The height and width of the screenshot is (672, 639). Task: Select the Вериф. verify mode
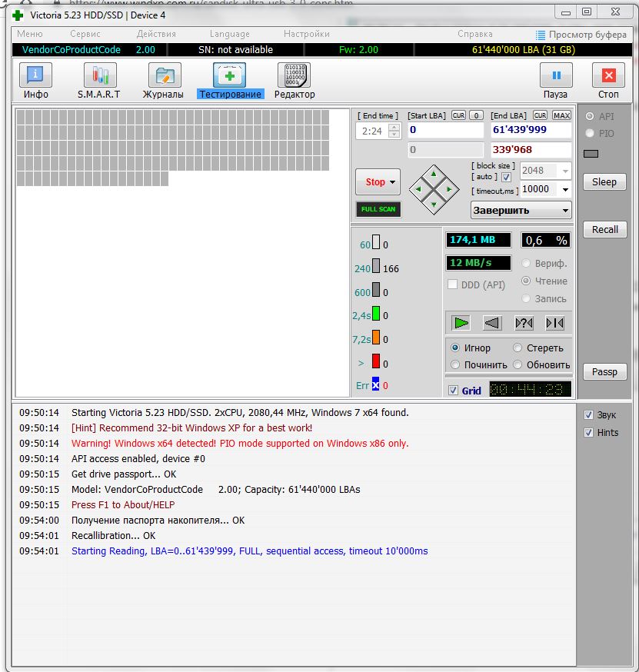(526, 263)
